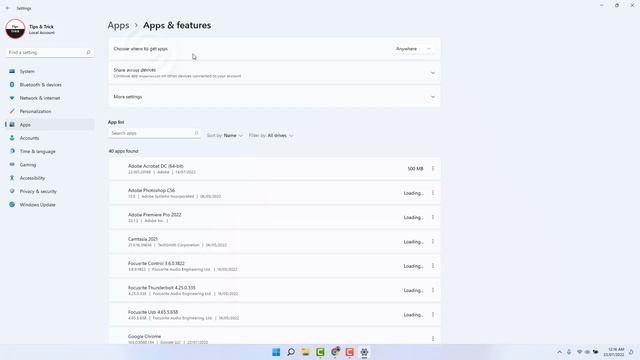The height and width of the screenshot is (360, 640).
Task: Click the Windows Update icon in sidebar
Action: click(12, 204)
